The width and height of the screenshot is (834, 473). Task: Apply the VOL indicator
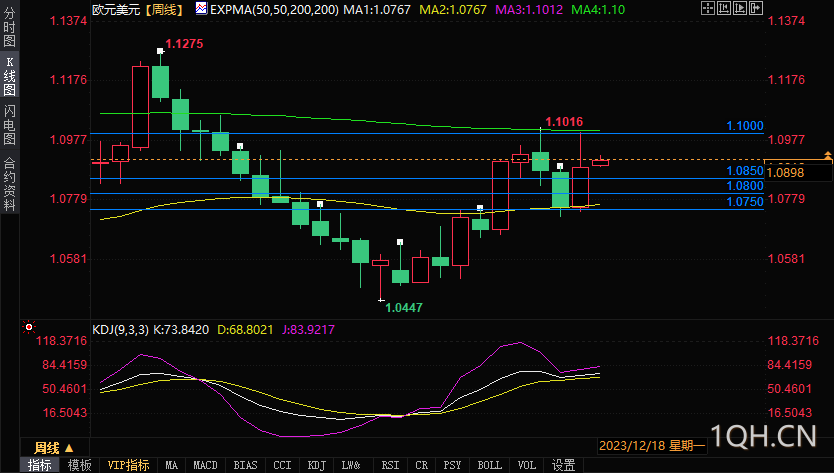527,465
